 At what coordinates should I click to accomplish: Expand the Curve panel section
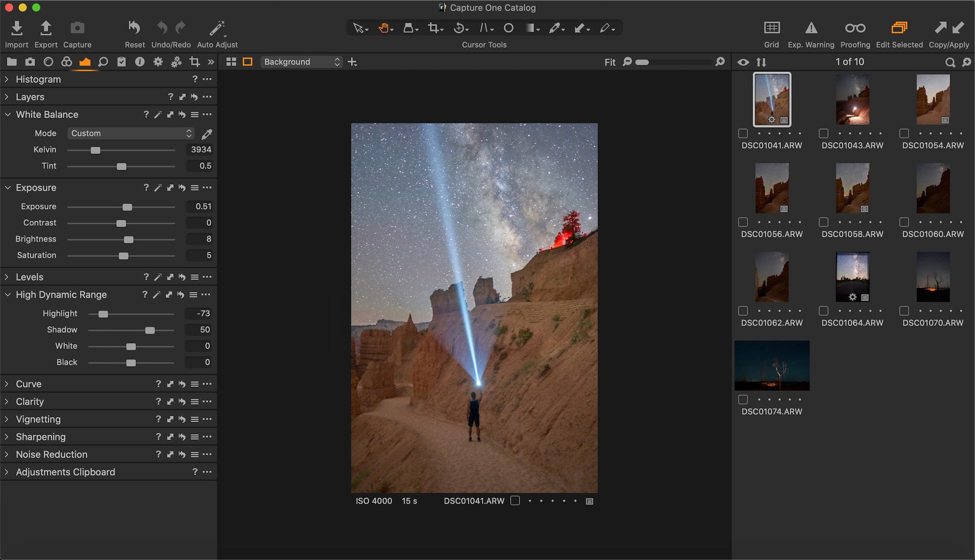[x=7, y=384]
